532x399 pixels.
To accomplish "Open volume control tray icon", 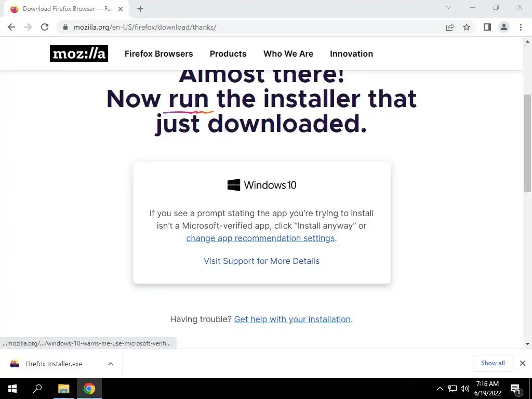I will coord(465,389).
